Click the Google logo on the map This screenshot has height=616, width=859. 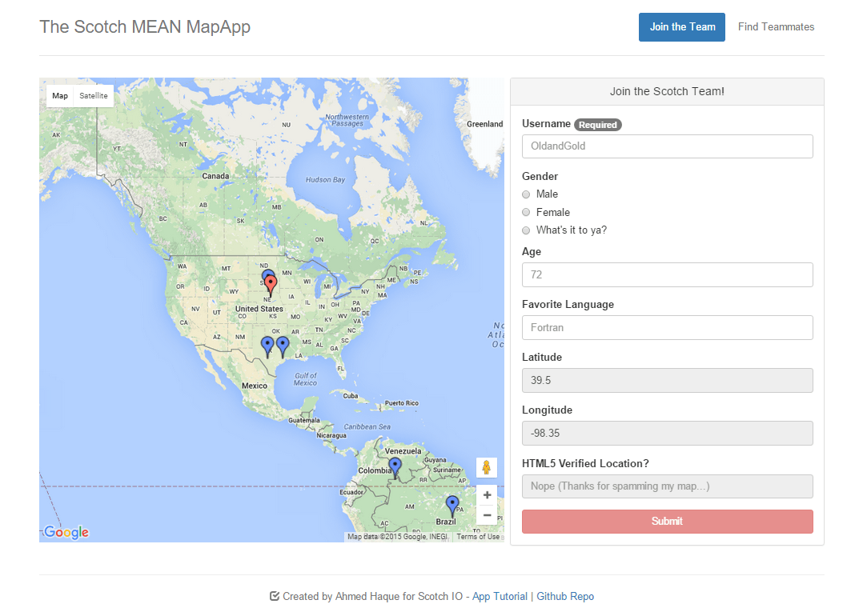click(x=65, y=532)
